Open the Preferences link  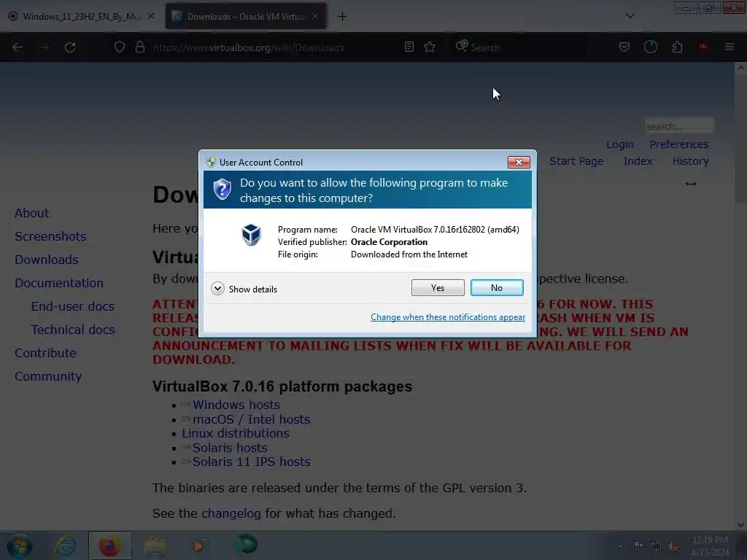point(679,144)
